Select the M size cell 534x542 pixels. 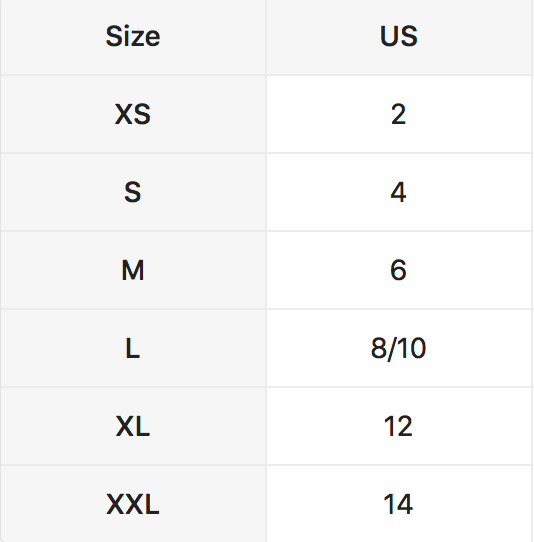point(133,270)
